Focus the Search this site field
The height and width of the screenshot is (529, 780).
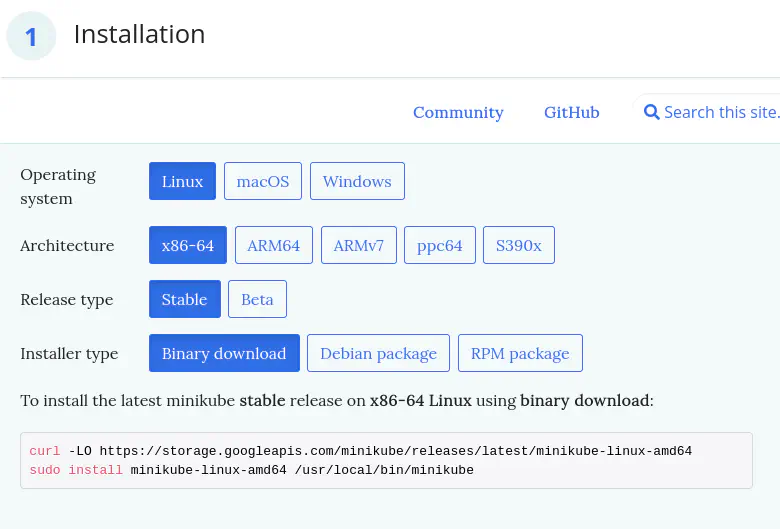coord(720,112)
